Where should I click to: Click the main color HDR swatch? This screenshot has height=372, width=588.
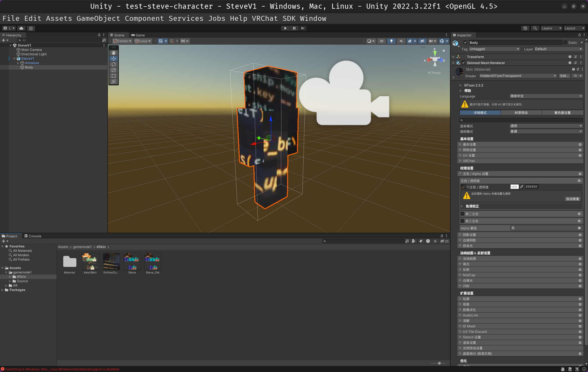tap(514, 187)
